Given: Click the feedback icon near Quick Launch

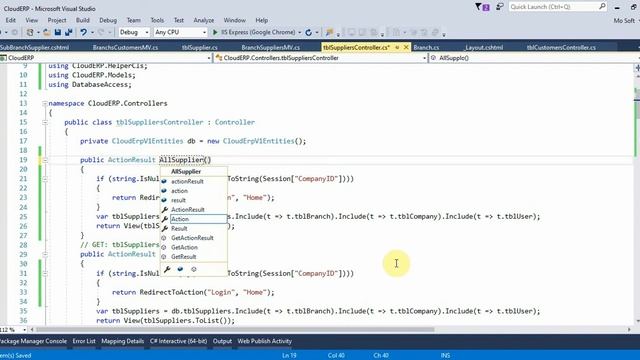Looking at the screenshot, I should coord(500,7).
